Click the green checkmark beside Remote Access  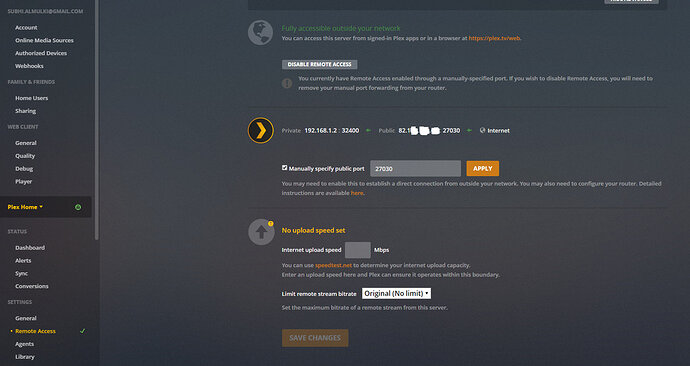[x=82, y=331]
